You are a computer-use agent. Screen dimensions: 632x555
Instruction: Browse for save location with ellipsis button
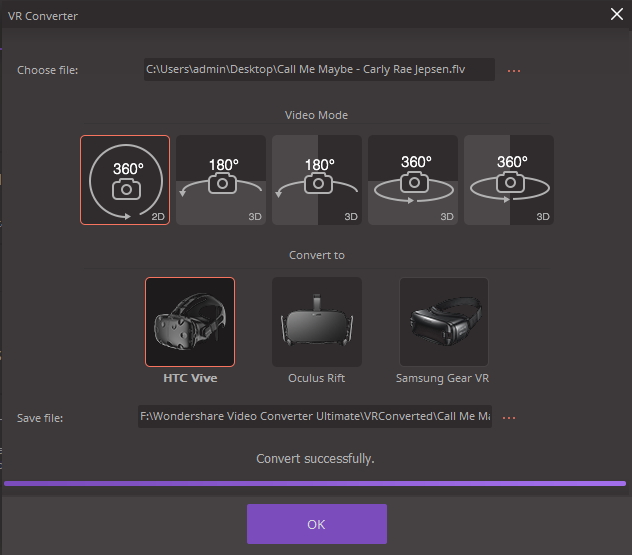point(509,418)
